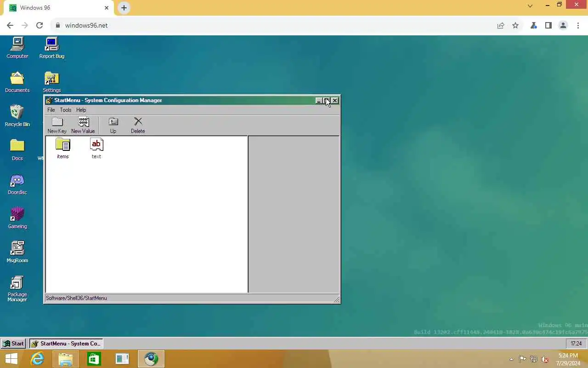Select the Chrome taskbar icon
This screenshot has height=368, width=588.
pos(151,359)
